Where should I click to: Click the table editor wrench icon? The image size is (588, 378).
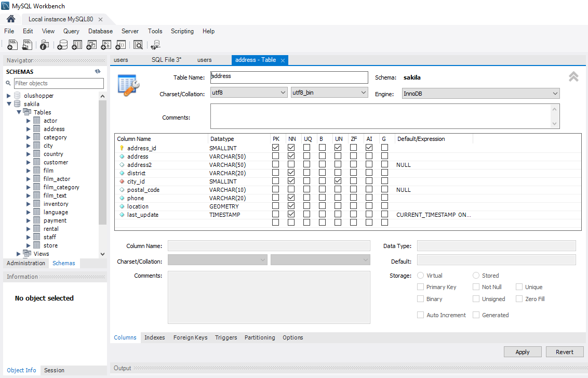[x=128, y=85]
